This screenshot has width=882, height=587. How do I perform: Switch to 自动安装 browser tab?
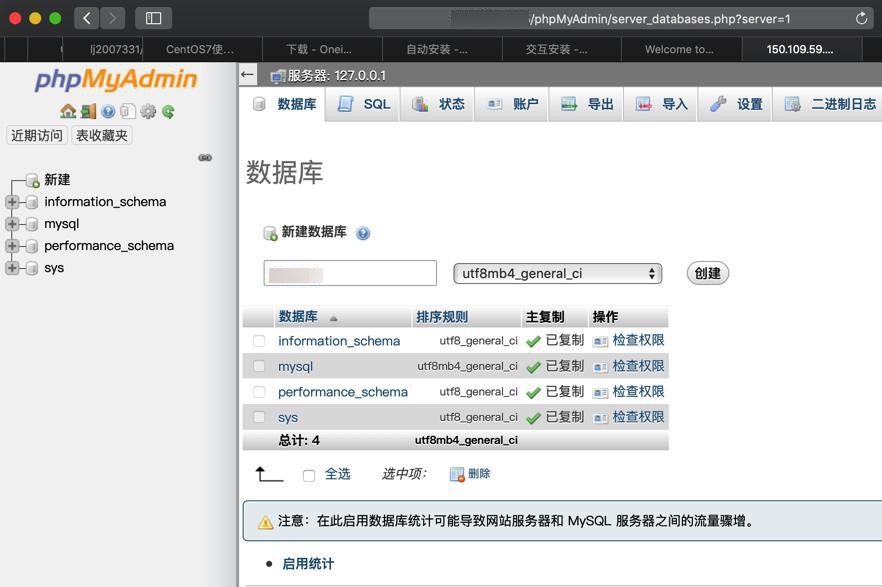(442, 49)
